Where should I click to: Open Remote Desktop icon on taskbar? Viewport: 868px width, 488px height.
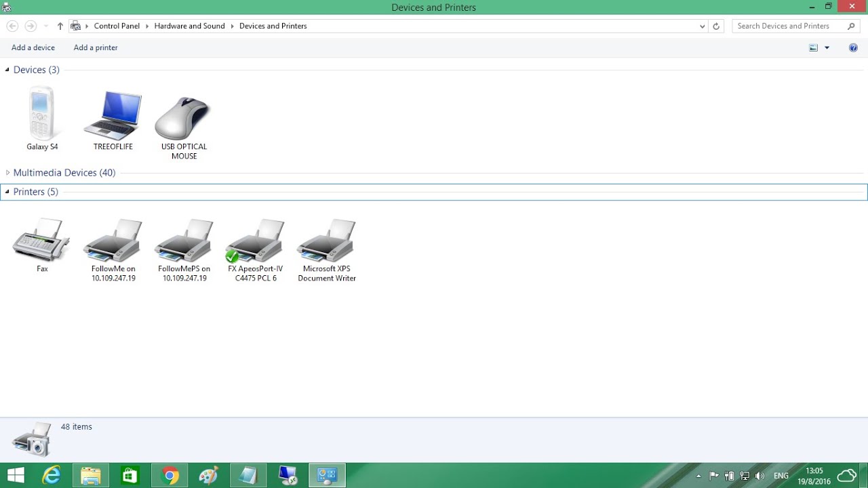[288, 475]
